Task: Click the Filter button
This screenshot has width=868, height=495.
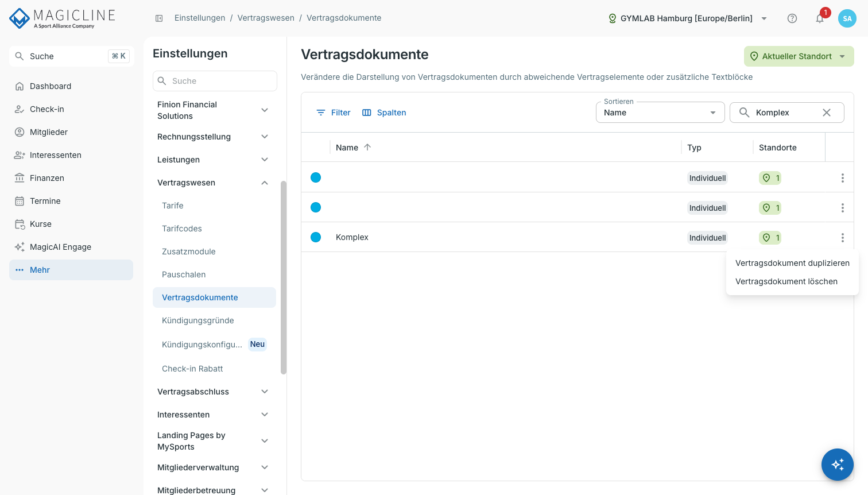Action: click(334, 113)
